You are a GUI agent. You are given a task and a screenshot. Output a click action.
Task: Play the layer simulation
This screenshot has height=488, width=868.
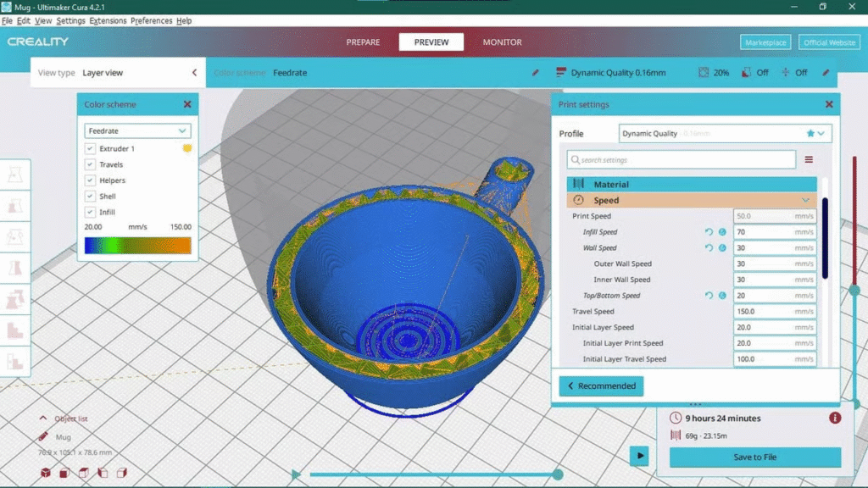(x=638, y=456)
